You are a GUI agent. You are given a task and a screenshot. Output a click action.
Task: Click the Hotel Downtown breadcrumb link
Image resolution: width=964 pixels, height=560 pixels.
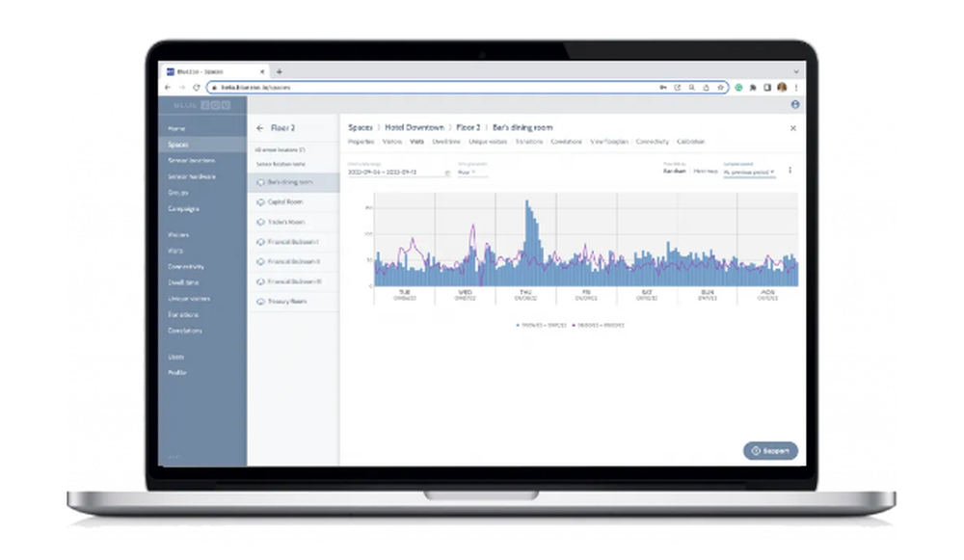415,127
